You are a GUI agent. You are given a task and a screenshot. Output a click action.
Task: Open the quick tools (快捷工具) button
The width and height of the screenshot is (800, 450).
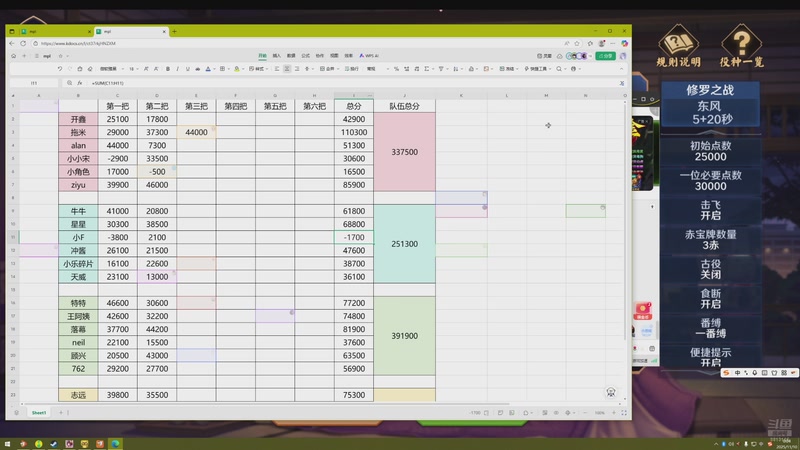(x=536, y=69)
